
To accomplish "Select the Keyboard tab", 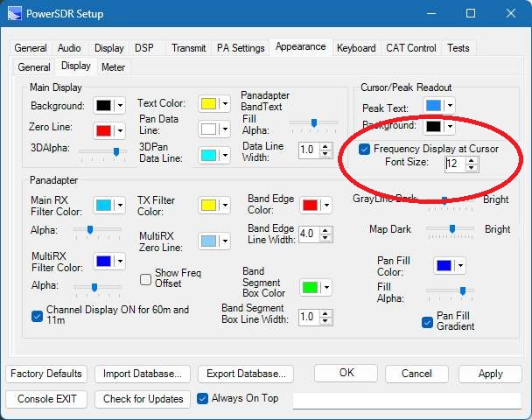I will tap(356, 48).
